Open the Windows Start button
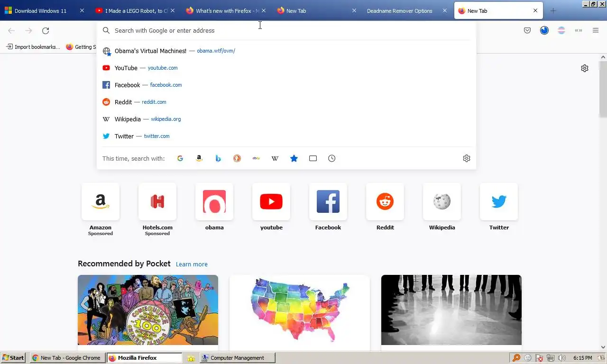607x364 pixels. 13,358
